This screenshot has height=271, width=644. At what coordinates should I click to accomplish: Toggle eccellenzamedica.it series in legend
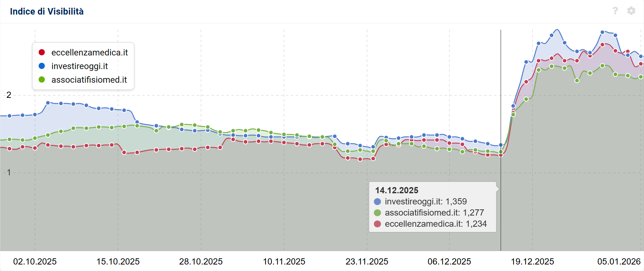[90, 53]
